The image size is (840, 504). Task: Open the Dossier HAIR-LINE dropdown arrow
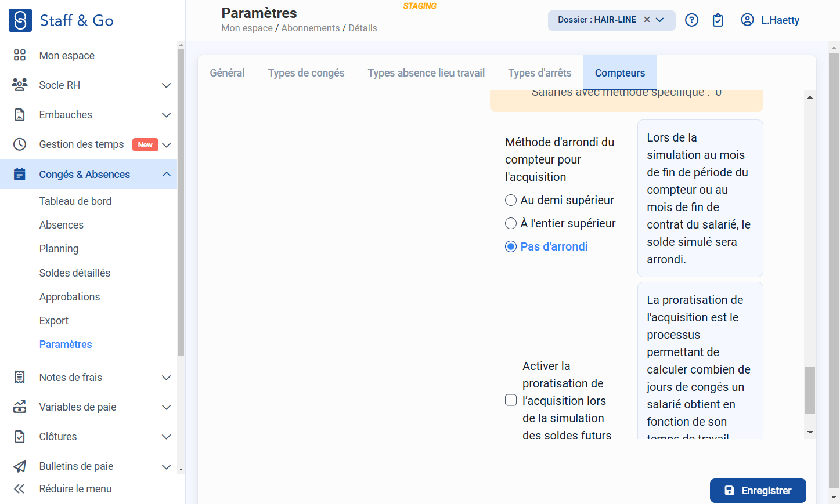tap(660, 20)
